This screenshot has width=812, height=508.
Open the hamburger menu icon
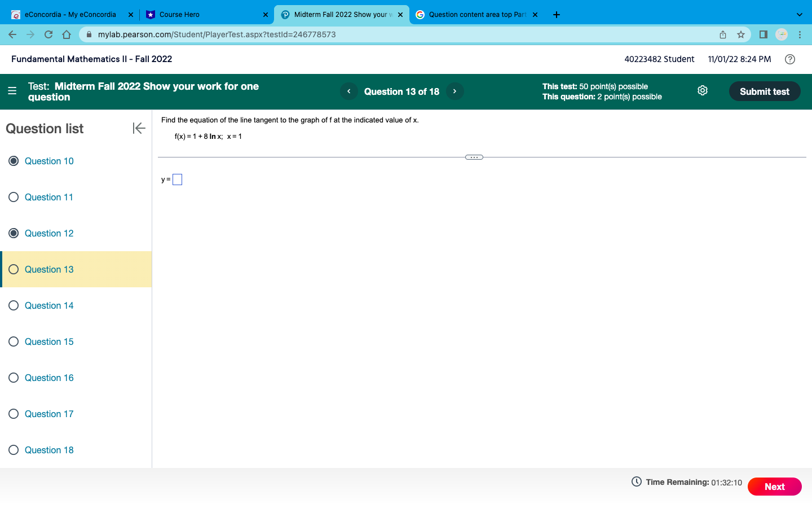pos(12,90)
